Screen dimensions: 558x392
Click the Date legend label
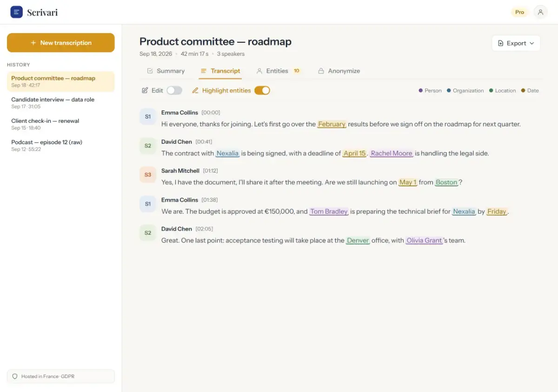(533, 91)
